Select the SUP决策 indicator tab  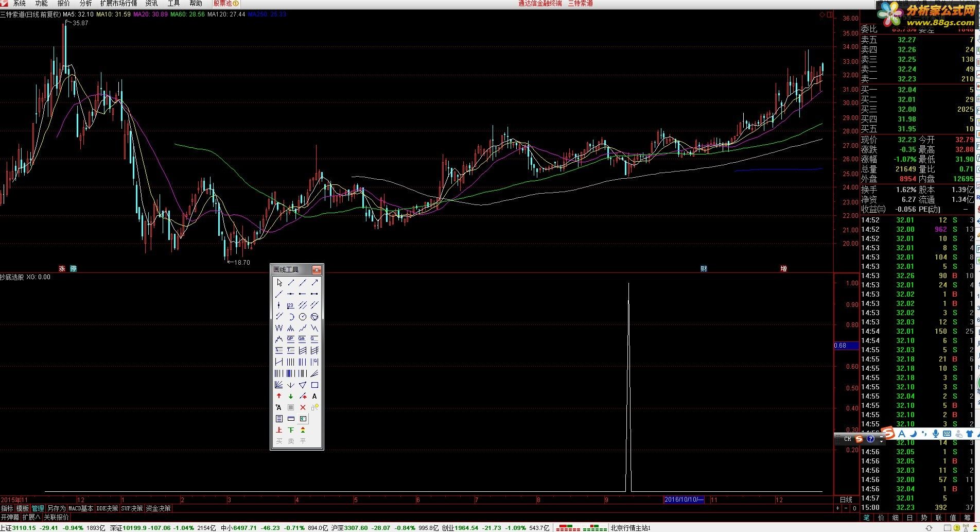132,508
